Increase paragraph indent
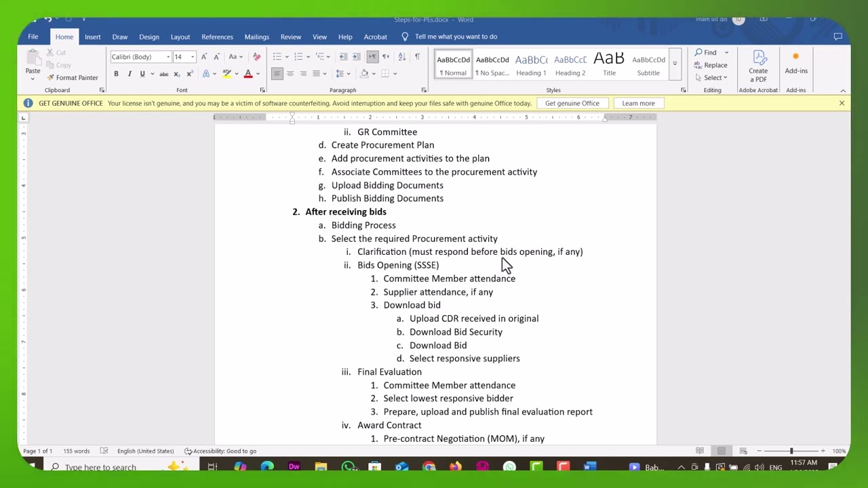Image resolution: width=868 pixels, height=488 pixels. coord(357,57)
